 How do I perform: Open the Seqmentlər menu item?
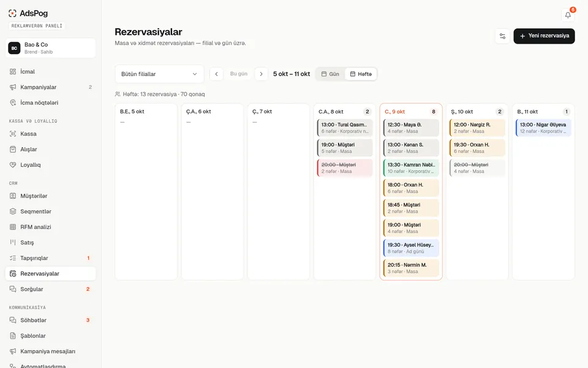(x=50, y=212)
